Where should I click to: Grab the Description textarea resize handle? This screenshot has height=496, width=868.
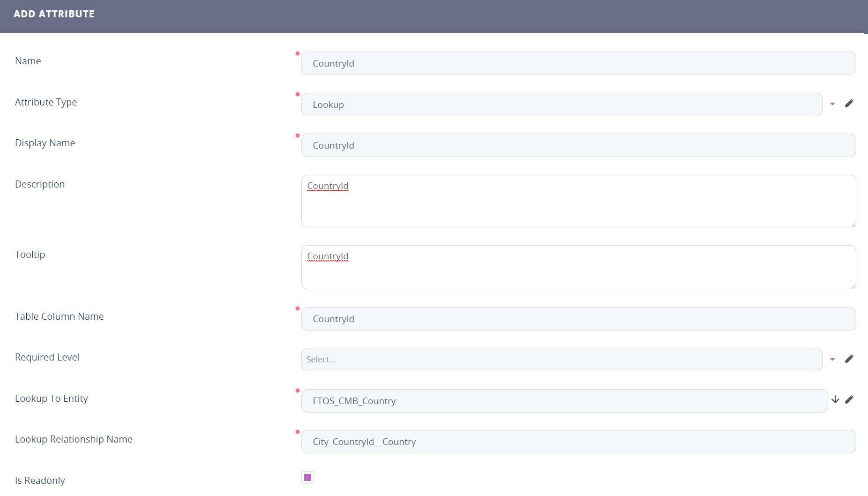coord(853,225)
